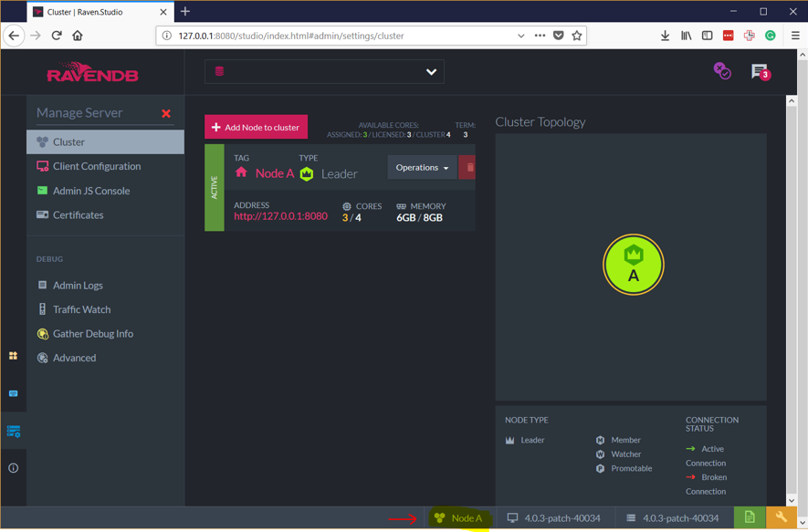The width and height of the screenshot is (808, 532).
Task: Open Firefox Downloads
Action: (x=666, y=36)
